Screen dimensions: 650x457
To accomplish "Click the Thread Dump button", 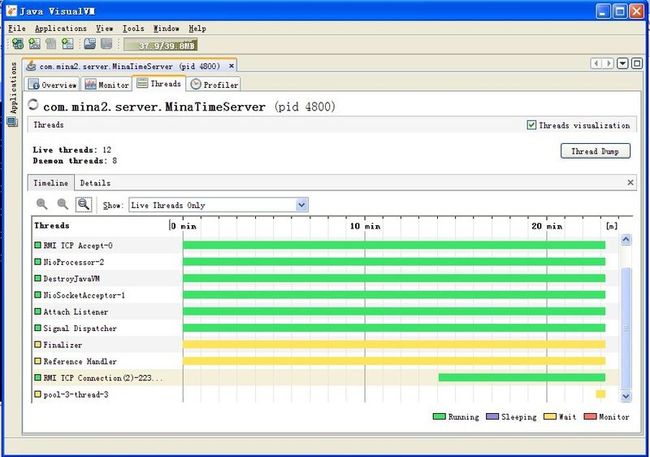I will click(x=595, y=151).
